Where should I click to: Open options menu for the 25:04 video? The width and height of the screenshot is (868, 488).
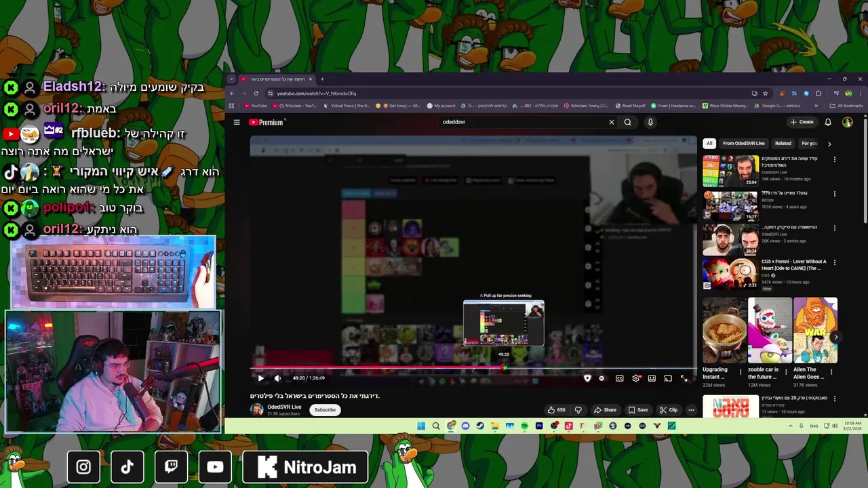coord(835,159)
